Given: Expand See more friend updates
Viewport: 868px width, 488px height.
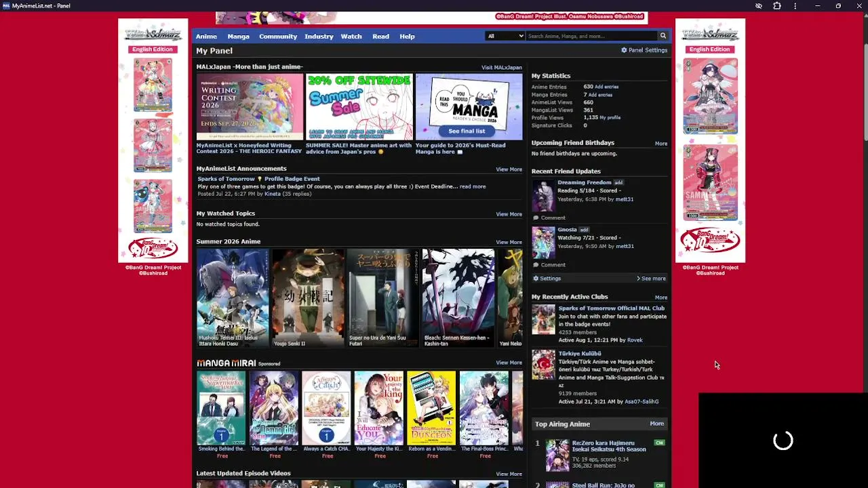Looking at the screenshot, I should point(651,279).
